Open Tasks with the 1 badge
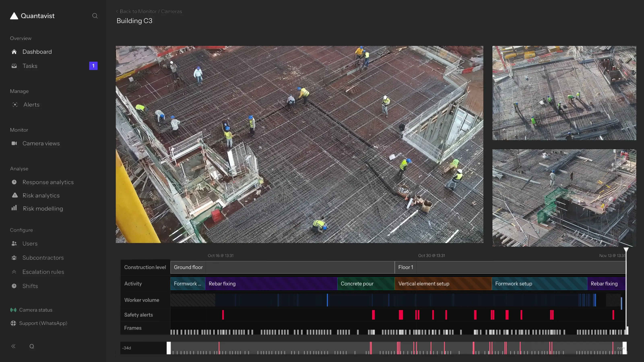 coord(30,66)
